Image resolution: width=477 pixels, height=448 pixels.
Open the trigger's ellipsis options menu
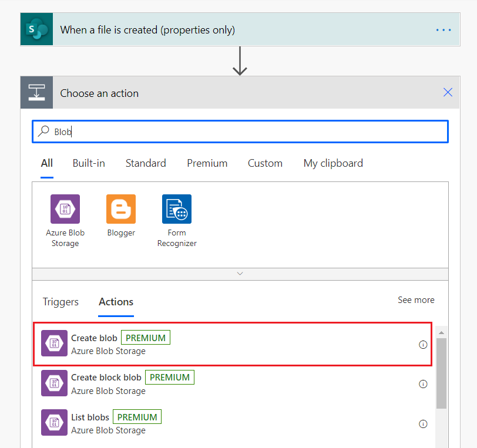pos(444,30)
